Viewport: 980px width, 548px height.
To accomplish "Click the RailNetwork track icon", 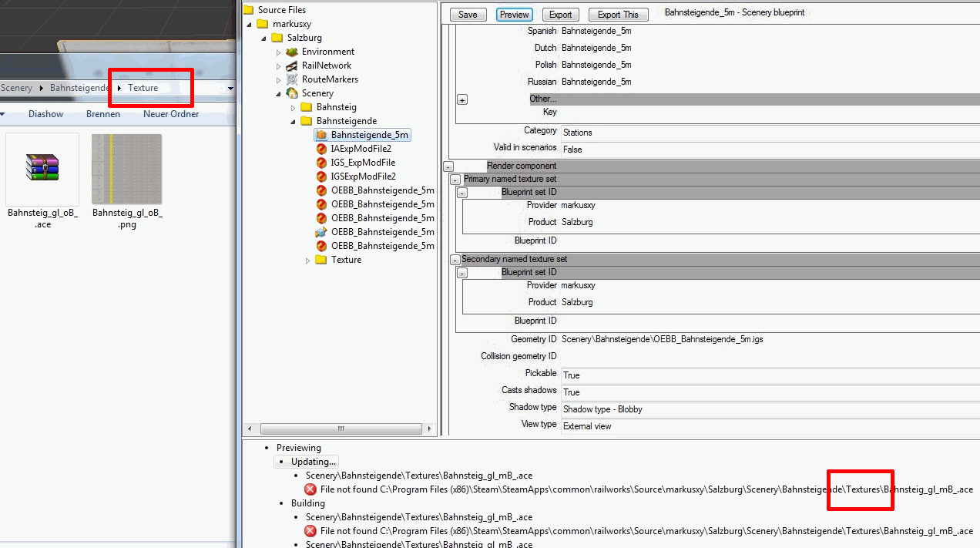I will (x=292, y=66).
